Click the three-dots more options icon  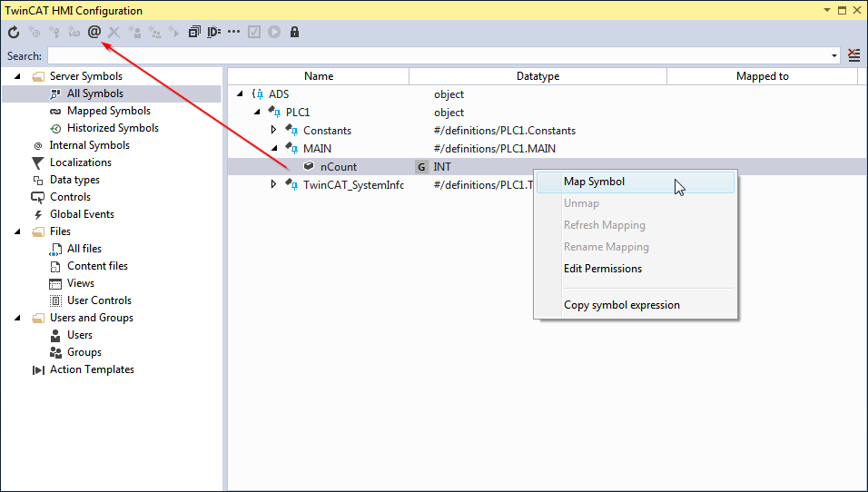[233, 32]
